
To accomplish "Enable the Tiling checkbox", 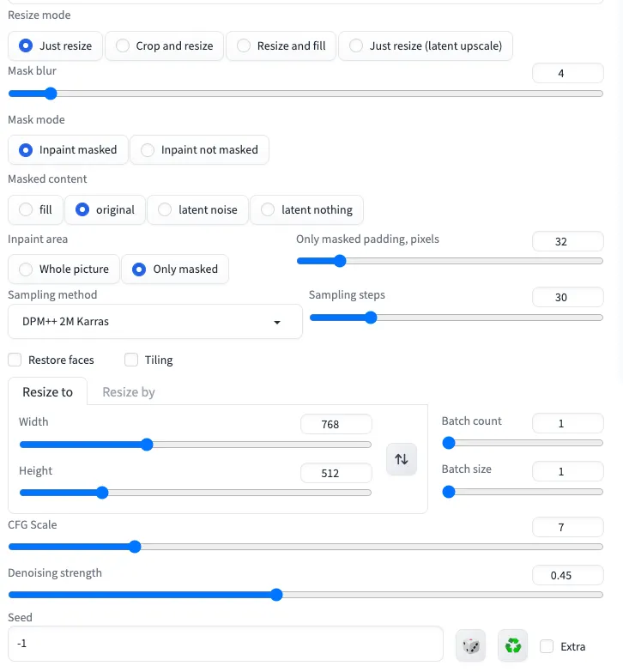I will click(131, 360).
